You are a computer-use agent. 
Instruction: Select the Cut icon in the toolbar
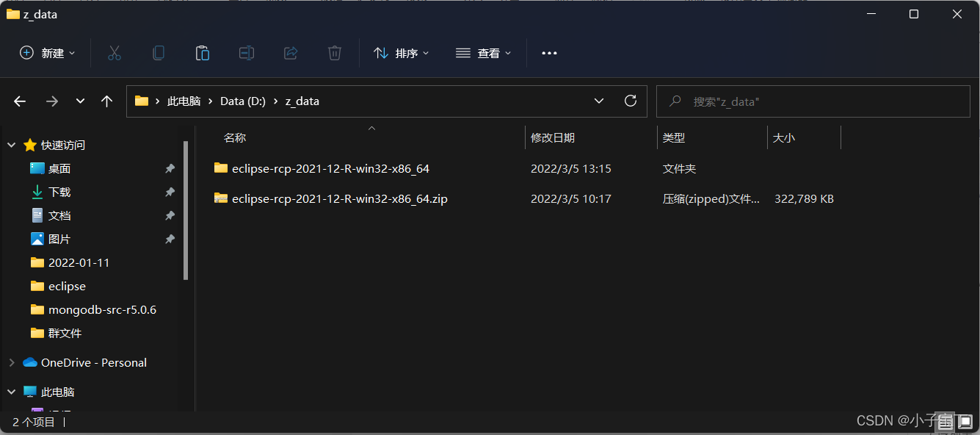(114, 52)
